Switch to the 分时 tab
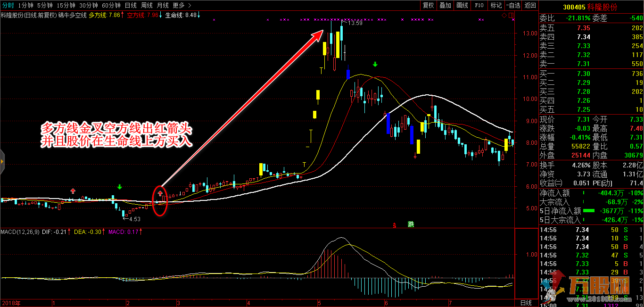The height and width of the screenshot is (307, 644). pyautogui.click(x=8, y=5)
